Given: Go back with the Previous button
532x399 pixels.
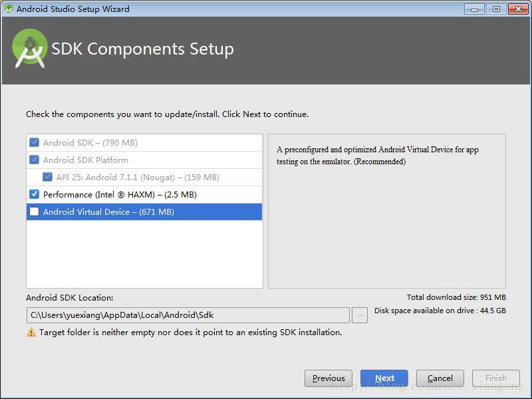Looking at the screenshot, I should [x=329, y=378].
